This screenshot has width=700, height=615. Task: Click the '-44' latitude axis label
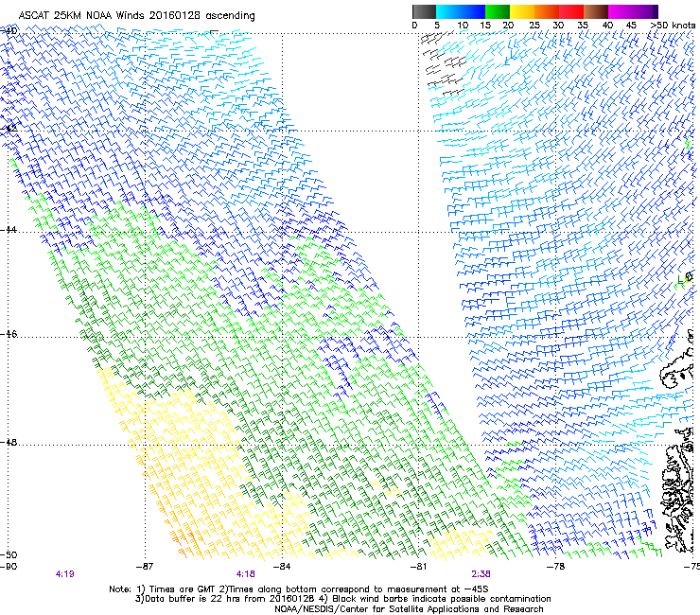pyautogui.click(x=9, y=229)
